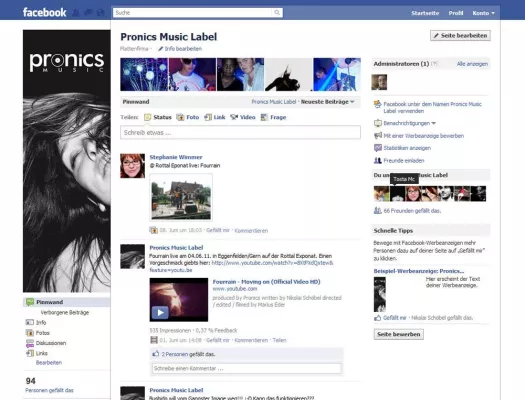
Task: Click Mit einer Werbeanzeige bewerben
Action: pos(423,136)
